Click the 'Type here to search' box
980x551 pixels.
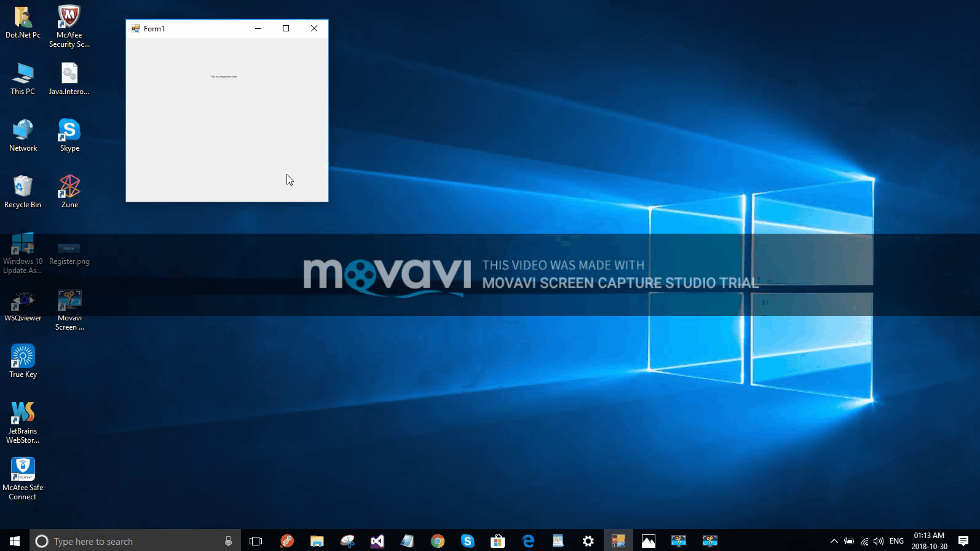[135, 541]
